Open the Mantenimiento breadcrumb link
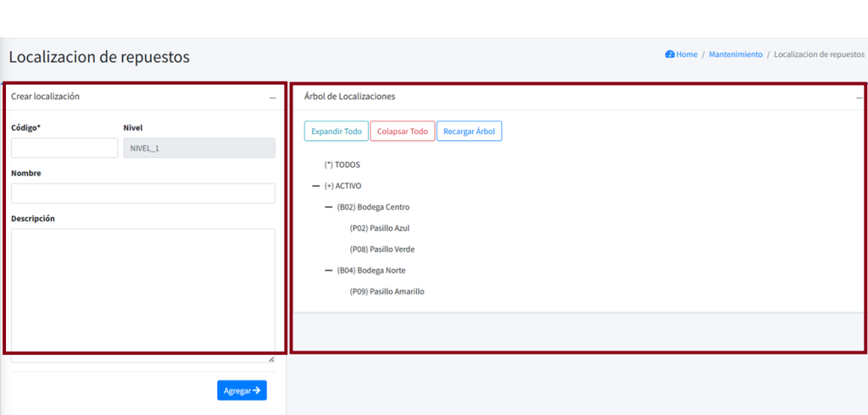Screen dimensions: 868x415 tap(735, 54)
